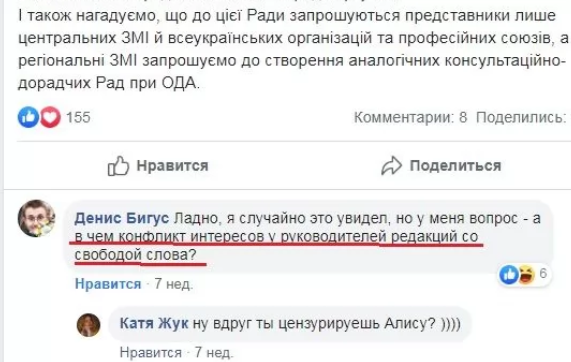Click the 7 нед. timestamp on Жук reply
Image resolution: width=571 pixels, height=362 pixels.
[x=214, y=352]
